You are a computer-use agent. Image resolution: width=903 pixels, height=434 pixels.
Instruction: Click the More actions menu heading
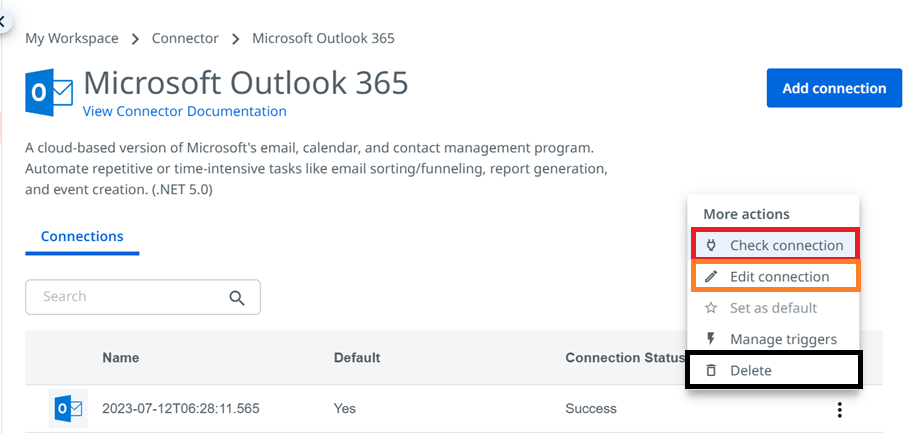pos(746,214)
